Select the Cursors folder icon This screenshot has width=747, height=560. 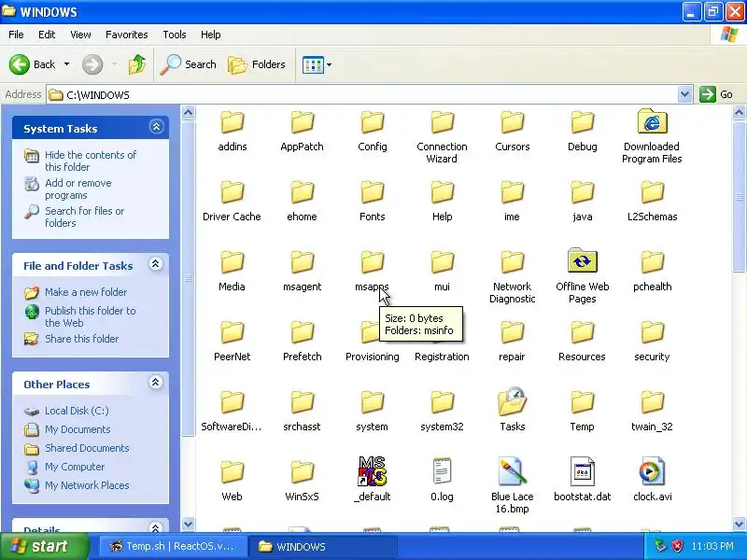(512, 122)
